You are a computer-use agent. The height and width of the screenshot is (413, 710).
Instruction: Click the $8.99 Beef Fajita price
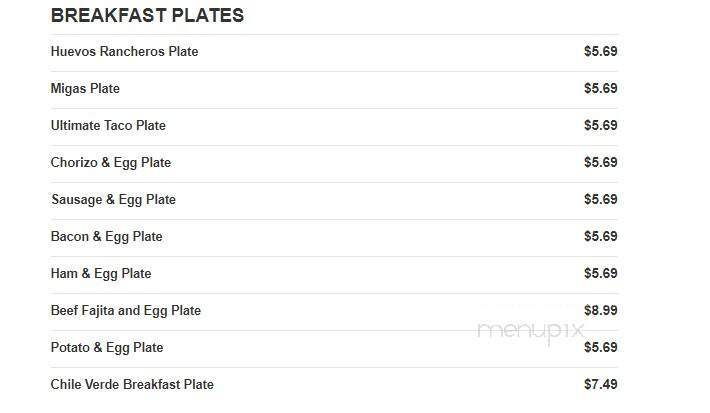600,311
